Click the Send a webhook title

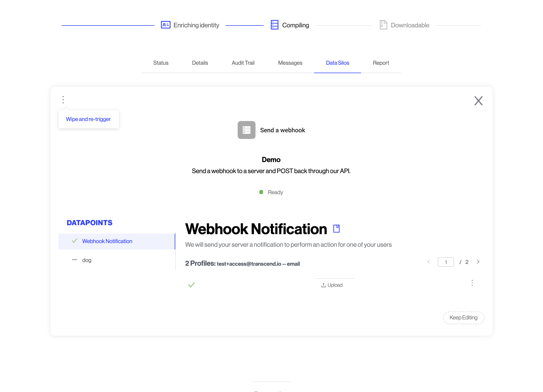click(283, 130)
